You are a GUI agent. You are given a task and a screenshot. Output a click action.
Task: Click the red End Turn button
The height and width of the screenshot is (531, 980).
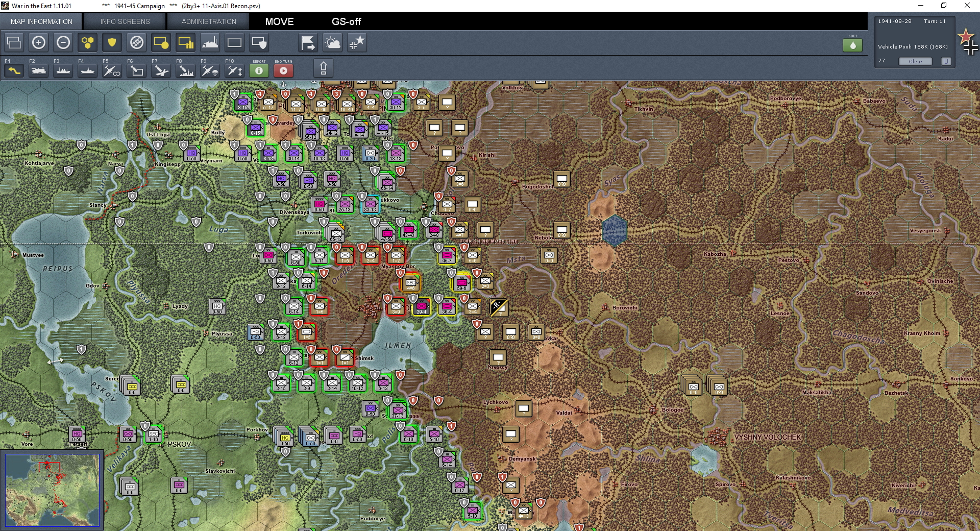click(284, 70)
